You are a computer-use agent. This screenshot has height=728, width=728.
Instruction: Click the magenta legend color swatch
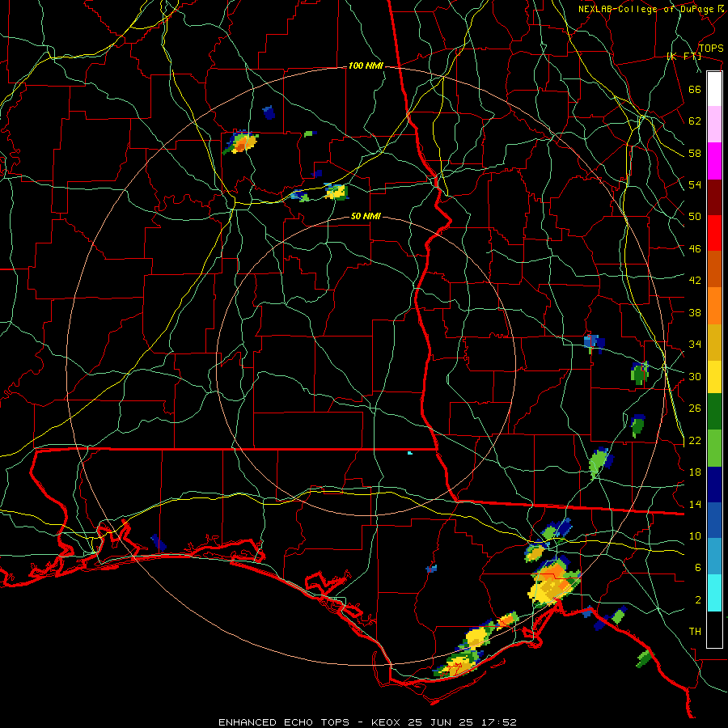click(x=714, y=161)
